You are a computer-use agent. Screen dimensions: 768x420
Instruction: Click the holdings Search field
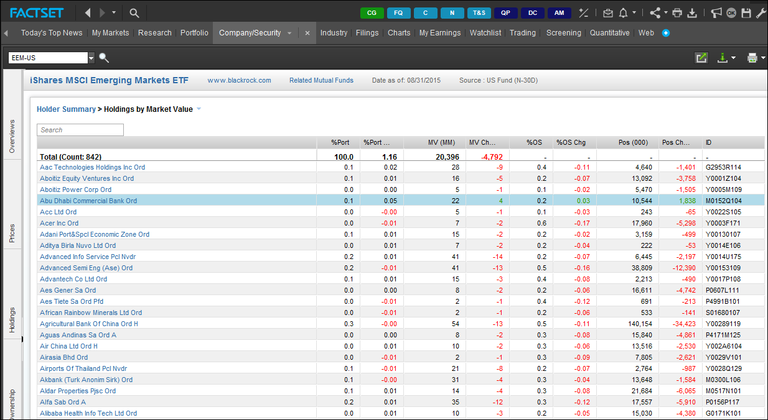point(80,130)
